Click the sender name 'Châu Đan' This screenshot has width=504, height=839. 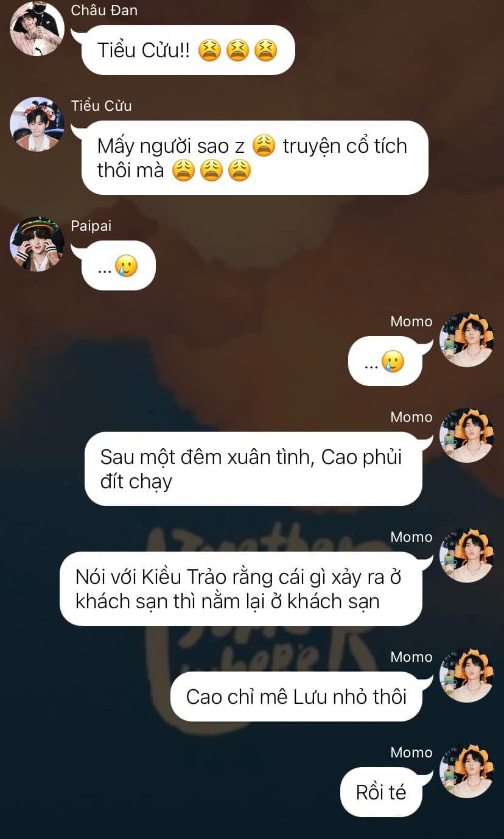[104, 10]
